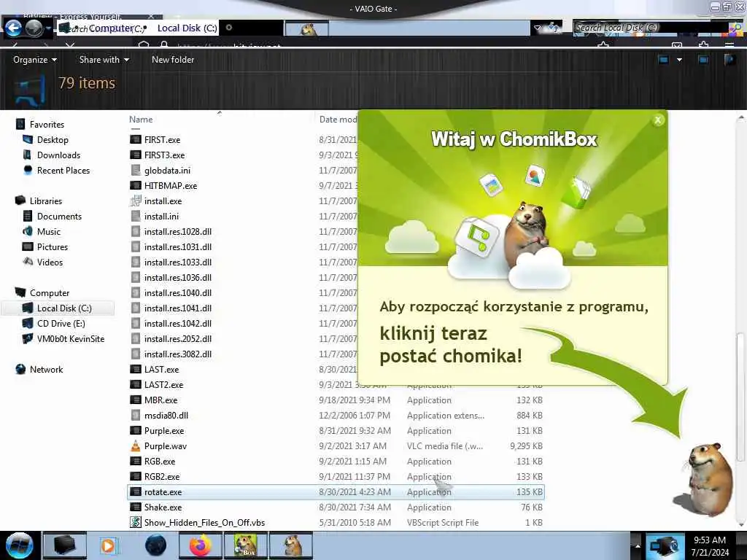Open the ChomikBox taskbar icon labeled Box
747x560 pixels.
tap(245, 545)
